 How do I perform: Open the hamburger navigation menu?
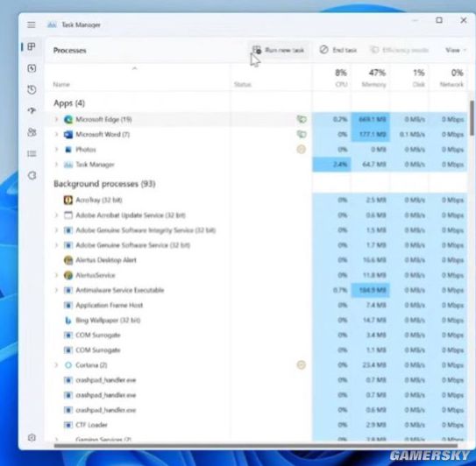(32, 25)
